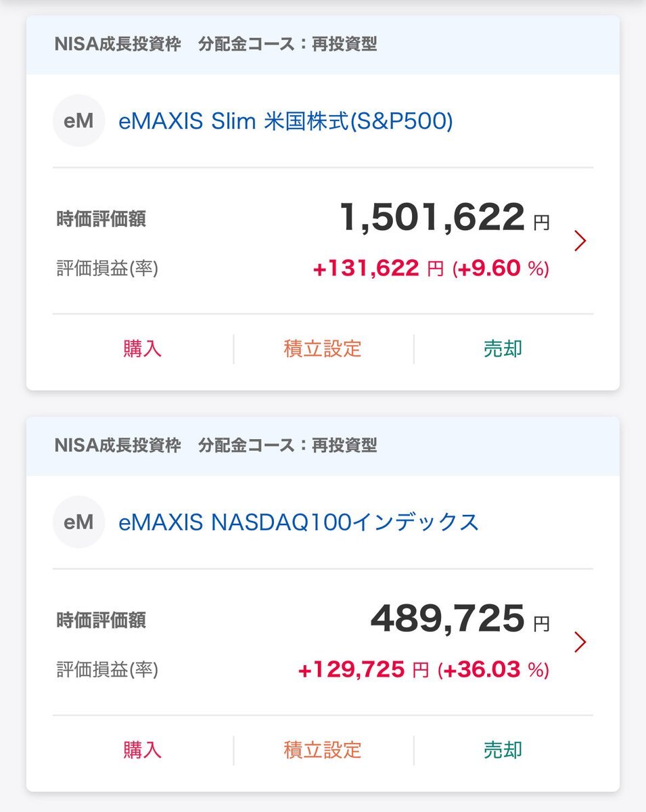646x812 pixels.
Task: Tap 購入 for the NASDAQ100 fund
Action: [143, 750]
